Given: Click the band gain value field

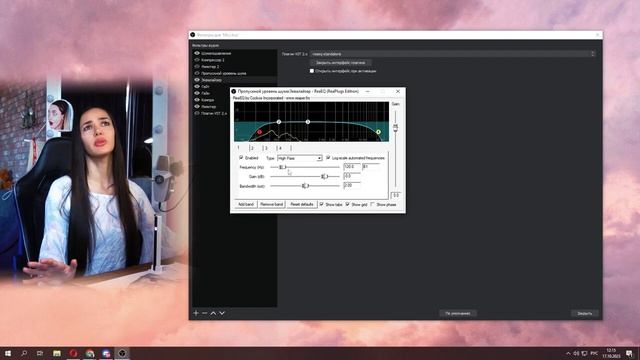Looking at the screenshot, I should pyautogui.click(x=352, y=176).
